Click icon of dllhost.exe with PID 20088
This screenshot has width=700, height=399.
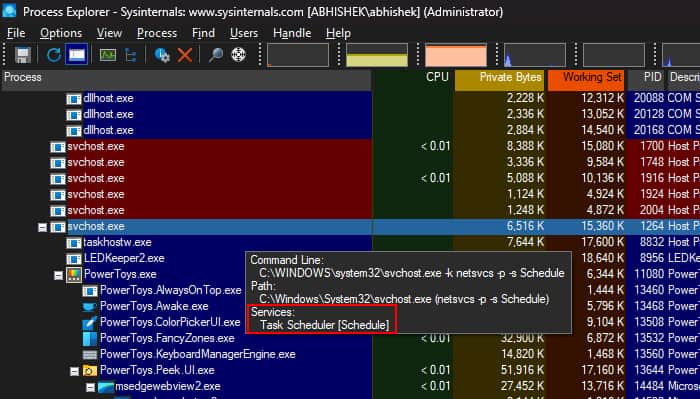74,99
